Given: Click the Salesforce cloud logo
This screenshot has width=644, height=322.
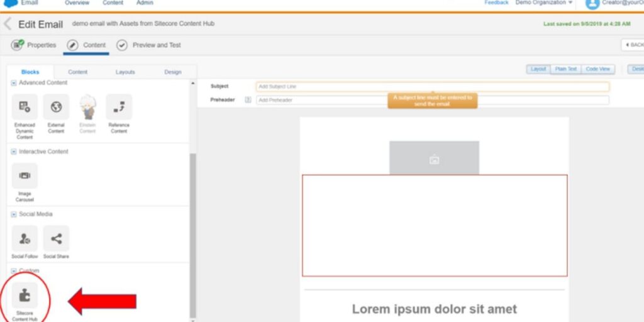Looking at the screenshot, I should [x=10, y=3].
